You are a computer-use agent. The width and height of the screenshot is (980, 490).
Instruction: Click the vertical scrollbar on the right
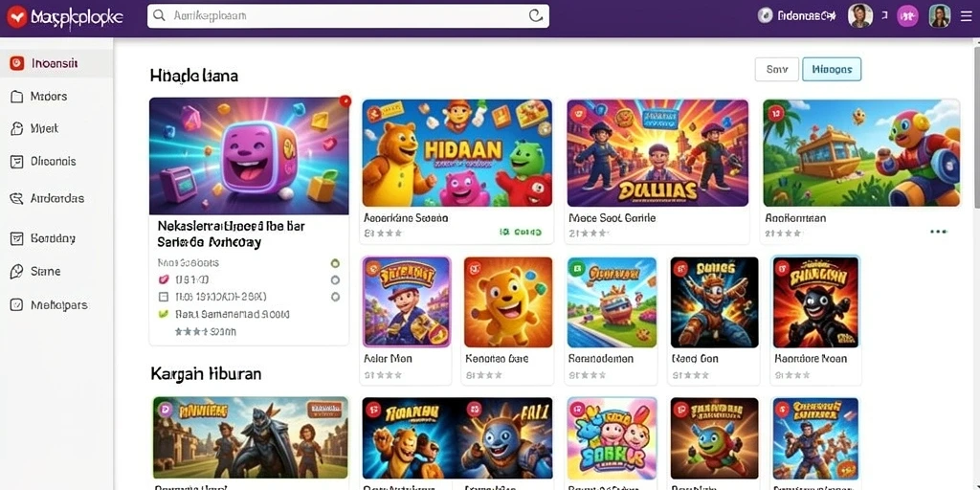tap(976, 122)
